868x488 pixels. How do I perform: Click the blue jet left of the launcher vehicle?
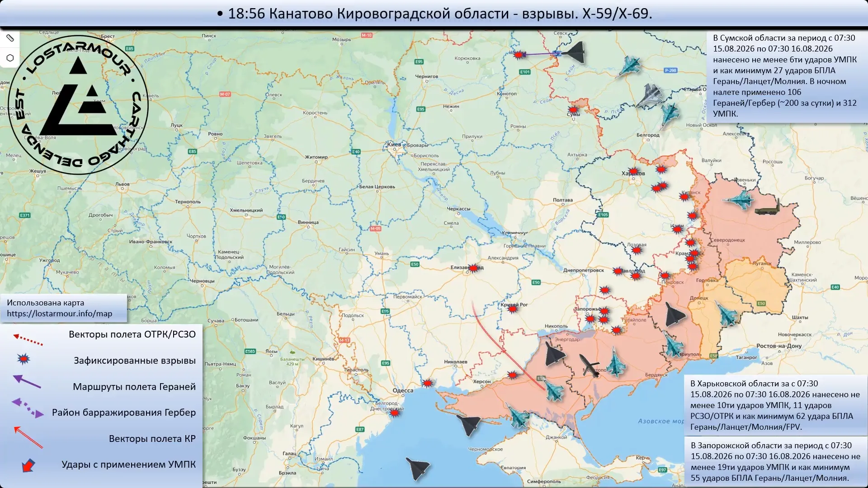point(738,199)
